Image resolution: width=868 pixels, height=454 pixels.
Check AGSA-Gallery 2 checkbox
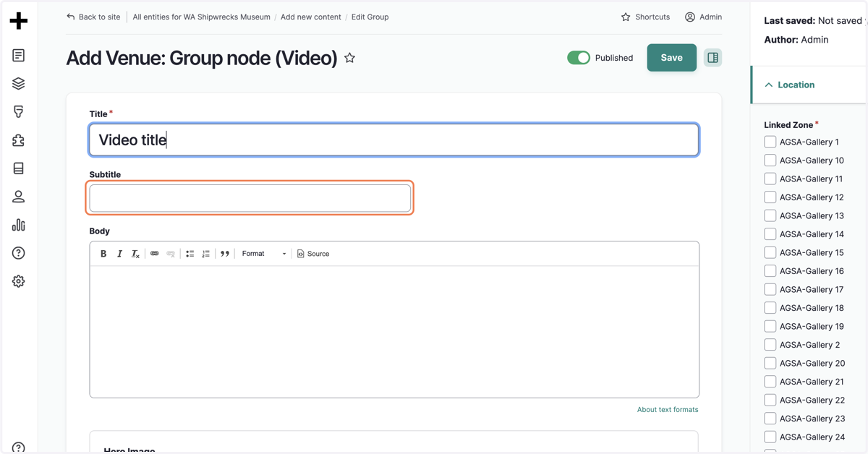[770, 345]
